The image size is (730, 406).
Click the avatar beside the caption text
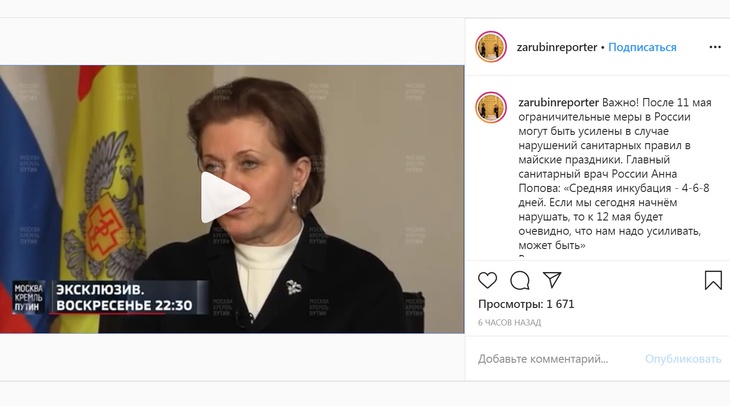(x=491, y=108)
